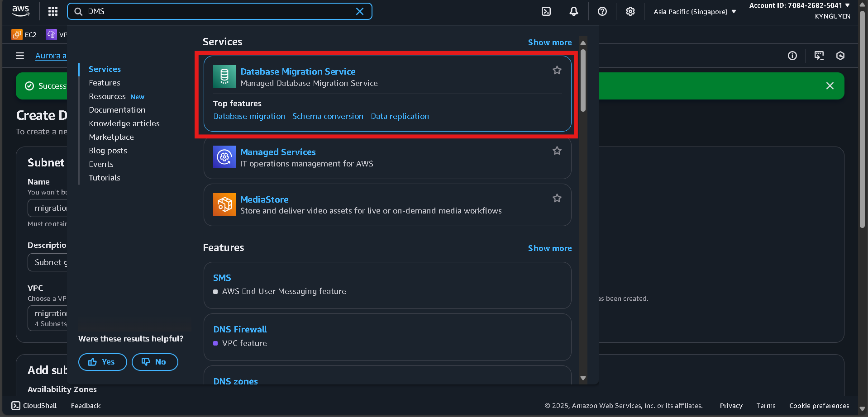
Task: Expand the Account ID menu
Action: coord(799,5)
